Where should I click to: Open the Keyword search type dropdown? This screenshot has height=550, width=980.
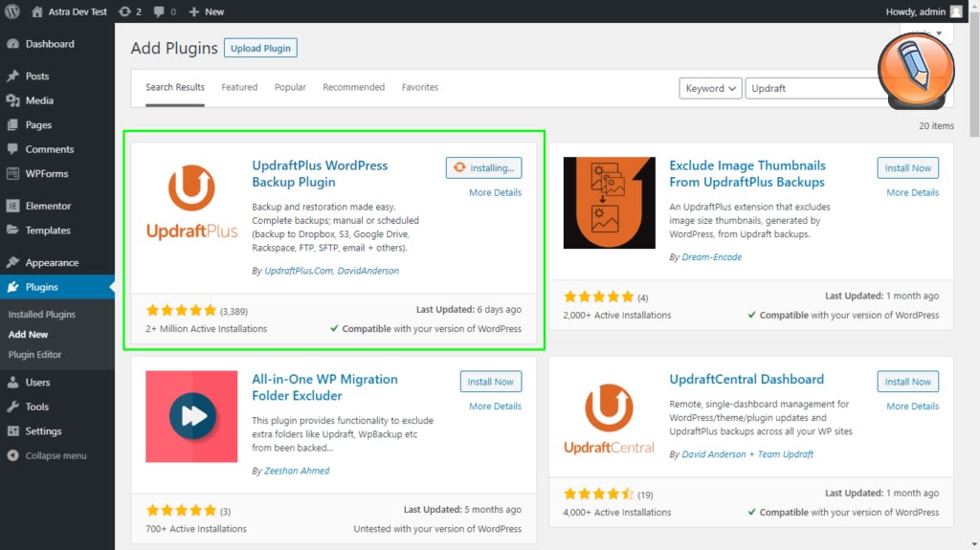(x=711, y=88)
